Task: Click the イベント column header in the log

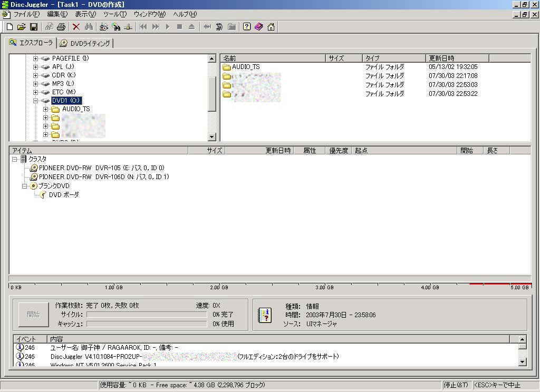Action: click(30, 339)
